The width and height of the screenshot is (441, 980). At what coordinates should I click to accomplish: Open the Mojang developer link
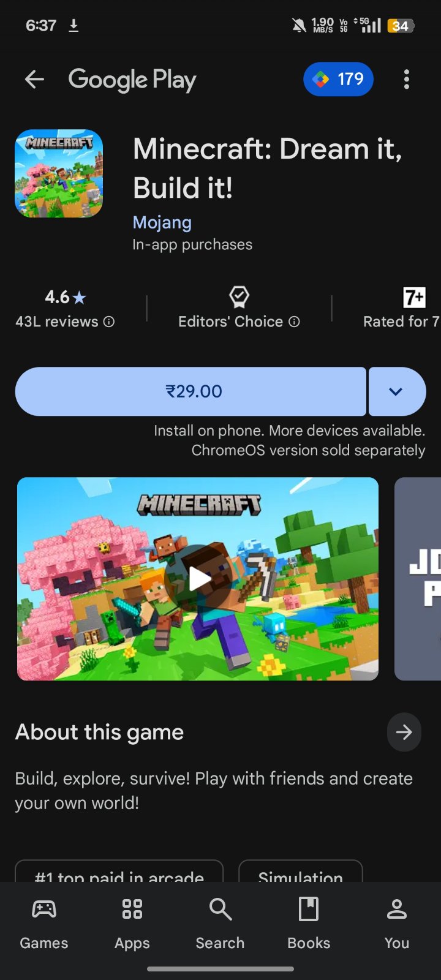pyautogui.click(x=162, y=222)
